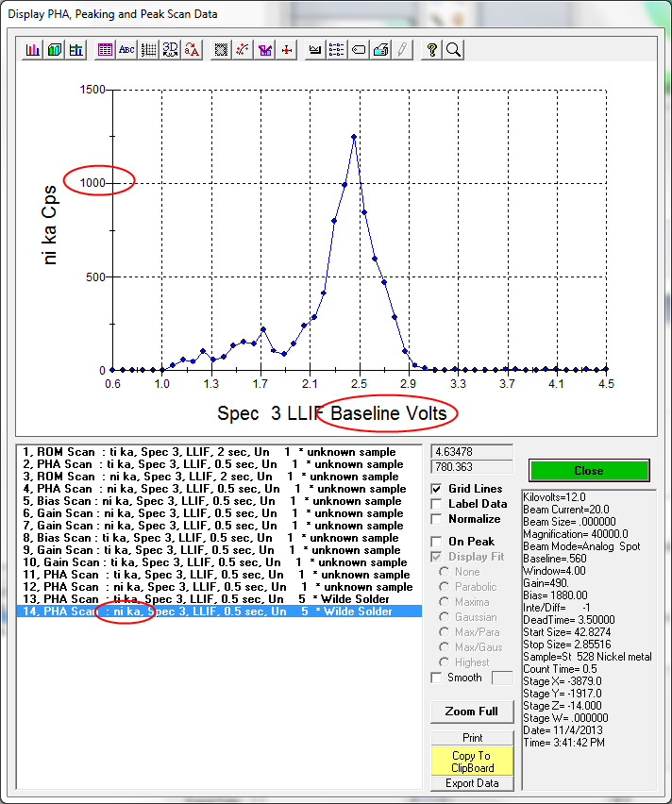The height and width of the screenshot is (804, 672).
Task: Click the red crosshair toolbar icon
Action: coord(287,50)
